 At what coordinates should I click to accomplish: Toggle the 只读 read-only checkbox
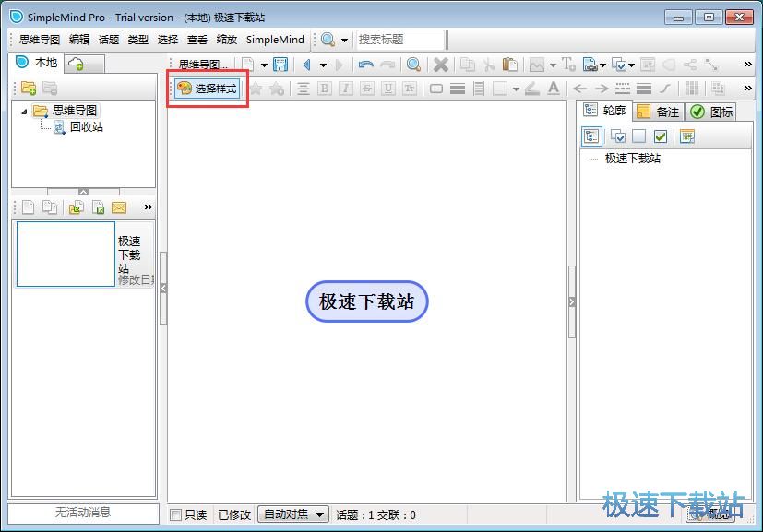coord(175,514)
